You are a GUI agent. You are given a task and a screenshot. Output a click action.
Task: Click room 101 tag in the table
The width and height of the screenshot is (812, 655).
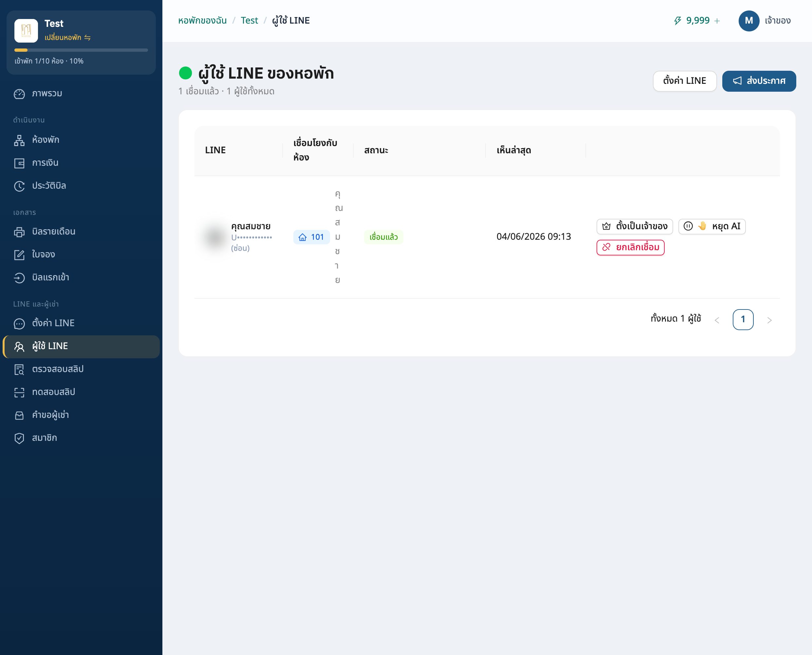coord(311,237)
